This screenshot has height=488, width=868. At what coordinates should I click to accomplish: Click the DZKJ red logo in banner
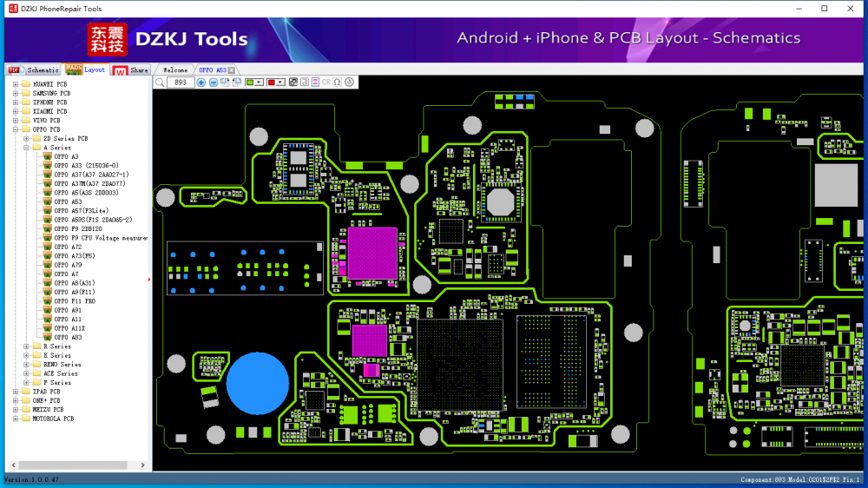coord(108,40)
